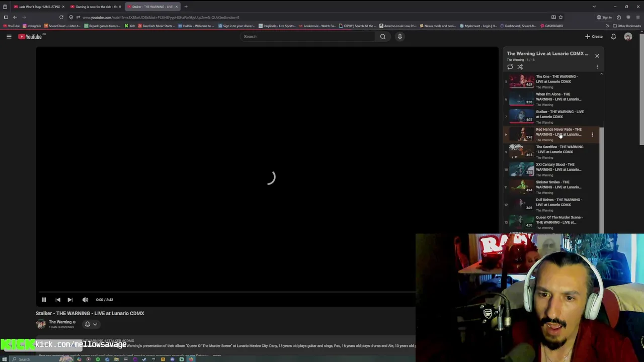Viewport: 644px width, 362px height.
Task: Open Amazon.co.uk bookmark
Action: pos(398,26)
